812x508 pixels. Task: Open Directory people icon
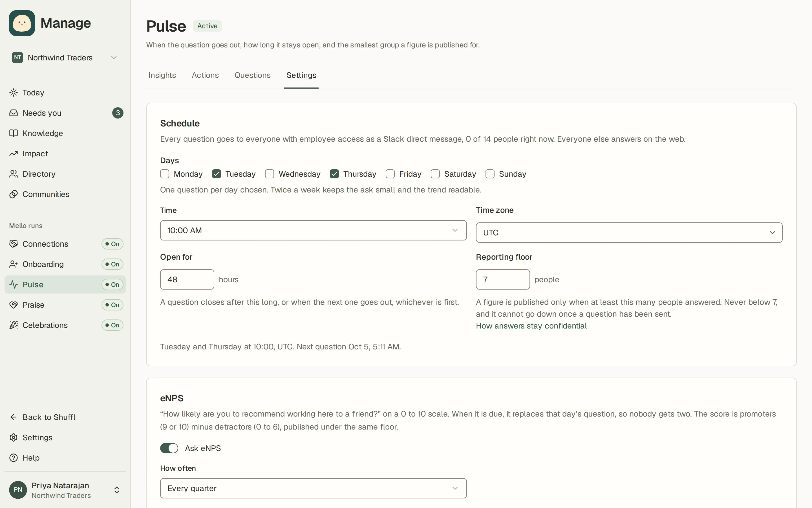pyautogui.click(x=14, y=174)
